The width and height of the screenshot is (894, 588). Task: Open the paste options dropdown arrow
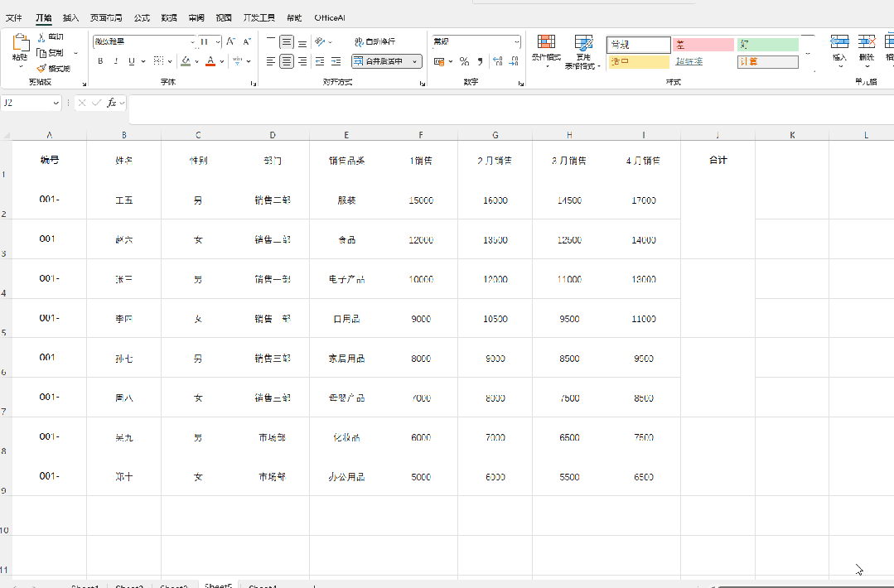(21, 66)
